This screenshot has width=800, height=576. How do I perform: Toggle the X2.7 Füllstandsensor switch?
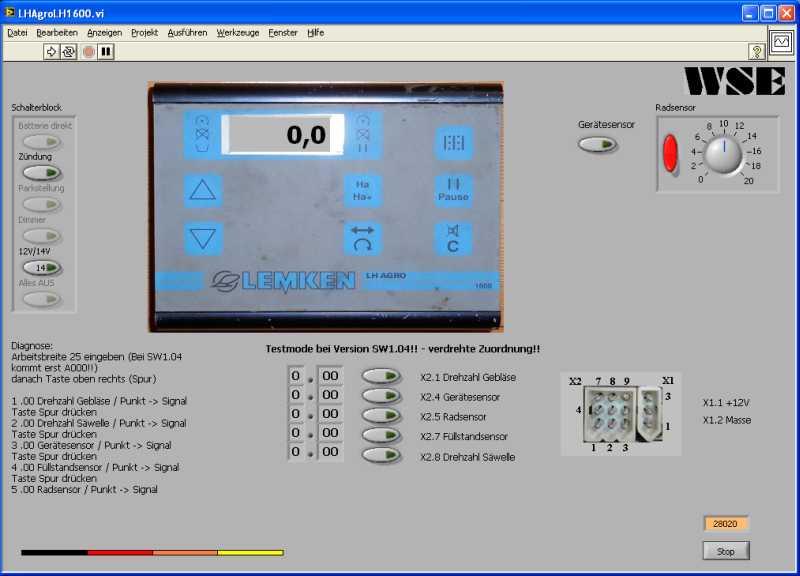pyautogui.click(x=381, y=435)
